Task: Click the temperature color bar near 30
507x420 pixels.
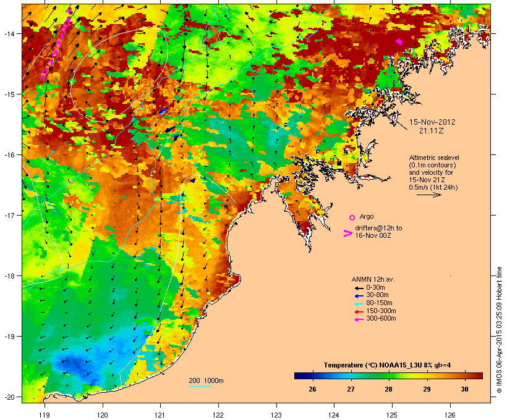Action: point(464,376)
